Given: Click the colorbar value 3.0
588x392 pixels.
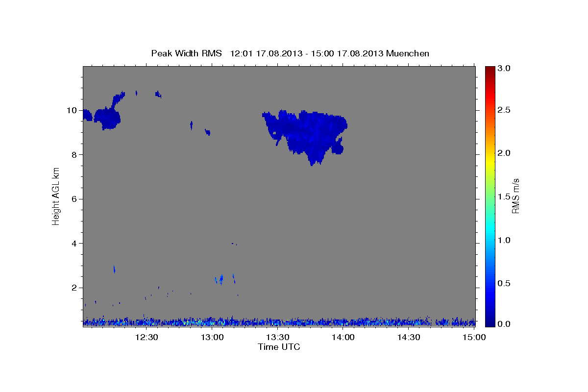Looking at the screenshot, I should click(505, 69).
